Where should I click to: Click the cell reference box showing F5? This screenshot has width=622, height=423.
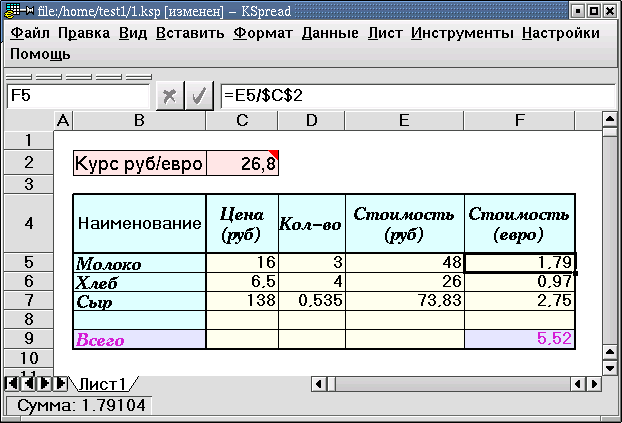click(78, 96)
